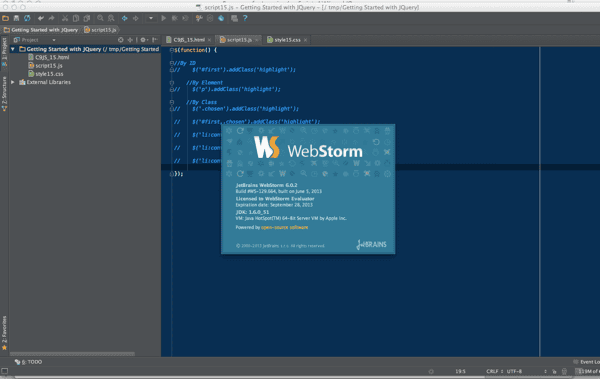Expand the External Libraries node
600x379 pixels.
[13, 82]
